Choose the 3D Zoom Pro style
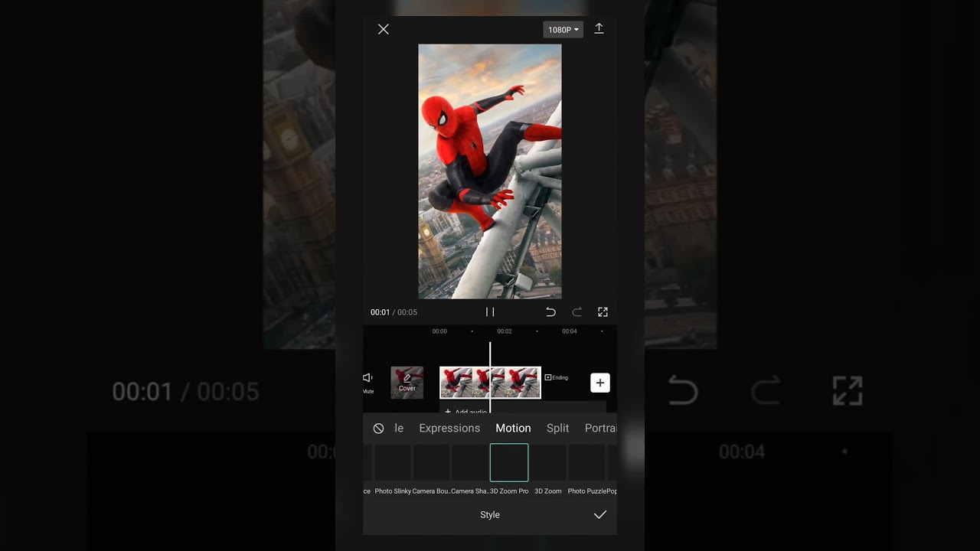980x551 pixels. click(509, 468)
